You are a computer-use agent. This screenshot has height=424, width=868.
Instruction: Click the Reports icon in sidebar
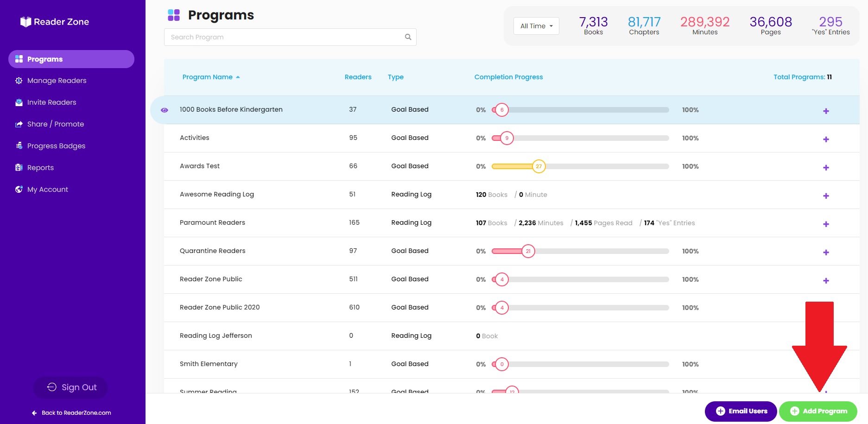point(19,168)
